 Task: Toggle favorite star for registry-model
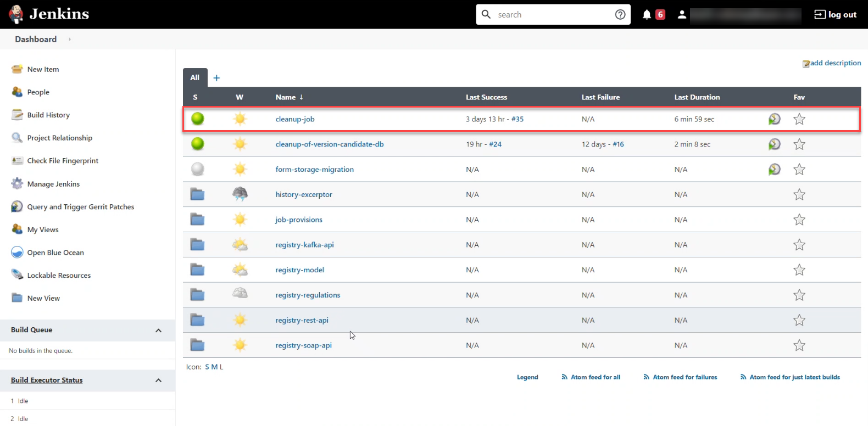click(x=799, y=270)
